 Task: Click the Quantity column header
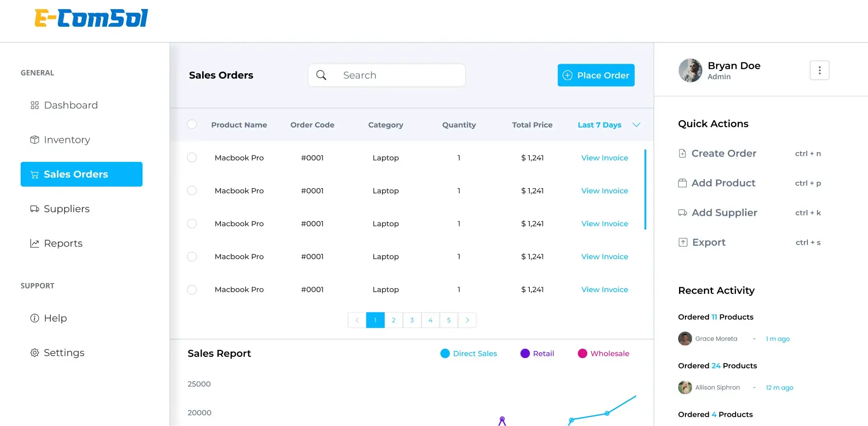[459, 125]
